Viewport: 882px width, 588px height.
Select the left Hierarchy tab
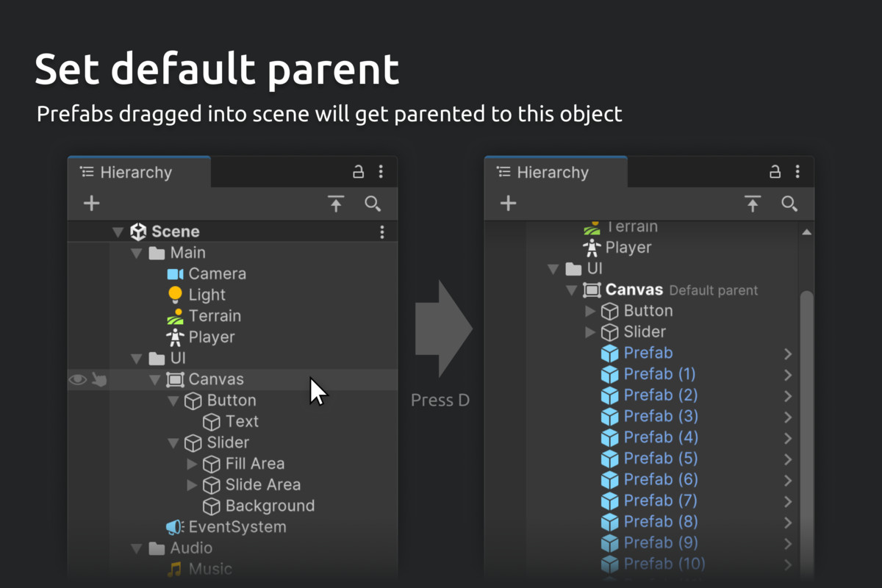(x=138, y=173)
